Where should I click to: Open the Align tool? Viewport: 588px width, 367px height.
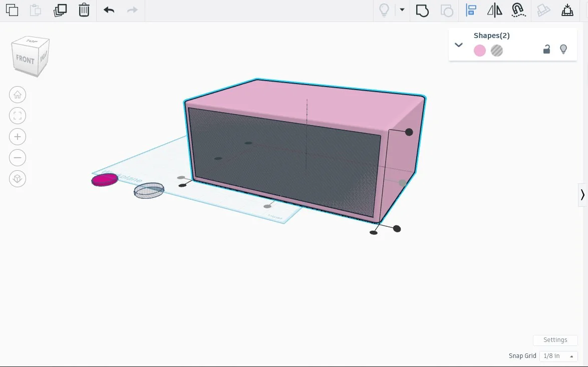click(x=471, y=10)
